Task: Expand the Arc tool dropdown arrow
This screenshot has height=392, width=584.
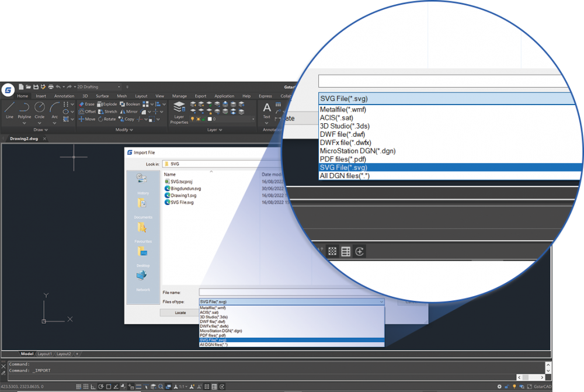Action: [55, 123]
